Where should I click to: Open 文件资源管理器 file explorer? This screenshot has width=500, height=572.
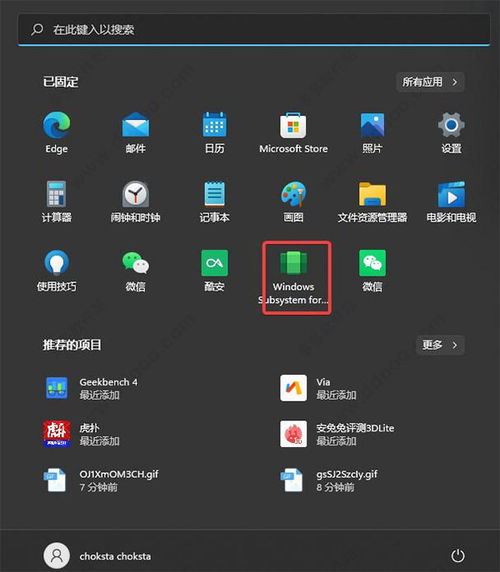pyautogui.click(x=372, y=202)
